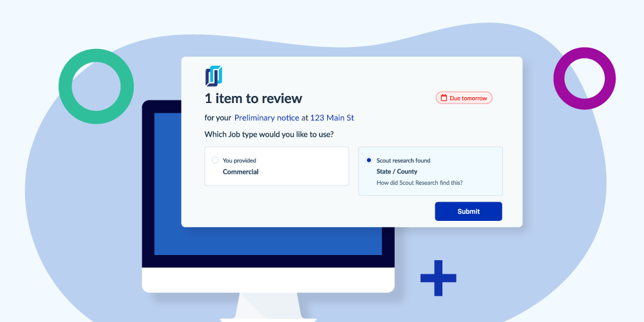
Task: Choose the State / County job type text
Action: click(397, 172)
